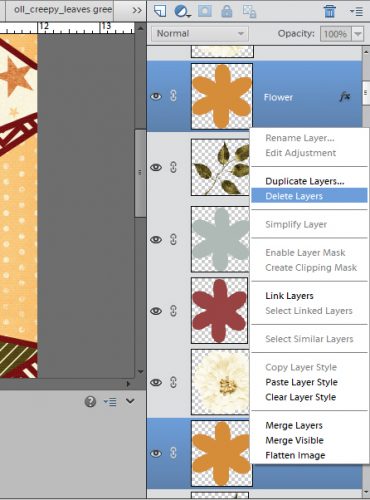Viewport: 370px width, 500px height.
Task: Switch to the oll_creepy_leaves document tab
Action: (60, 10)
